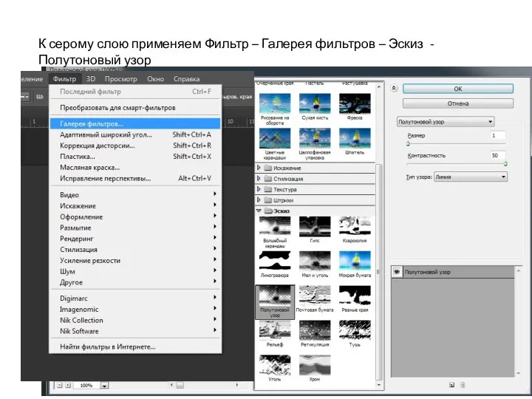Choose Пластика menu entry

(x=135, y=157)
